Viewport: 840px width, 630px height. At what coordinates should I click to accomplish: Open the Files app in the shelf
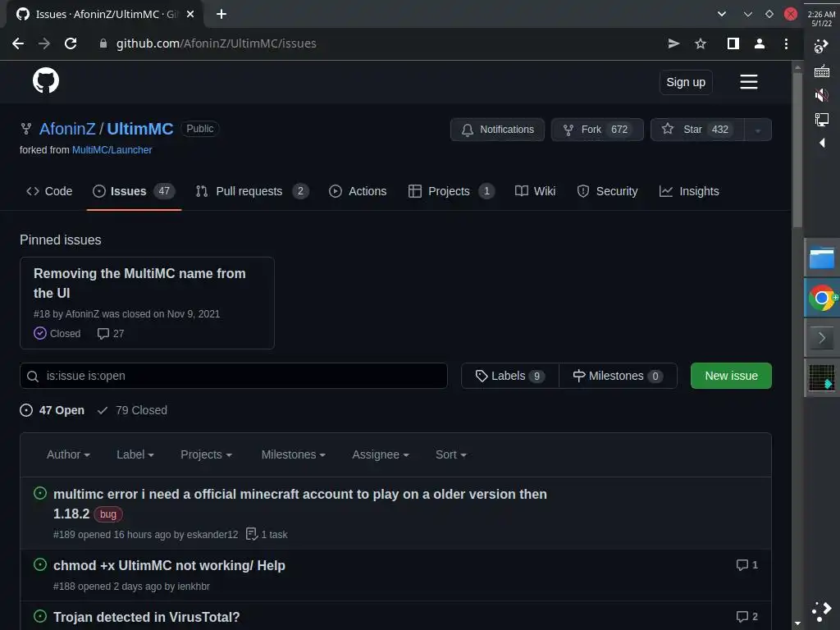821,258
